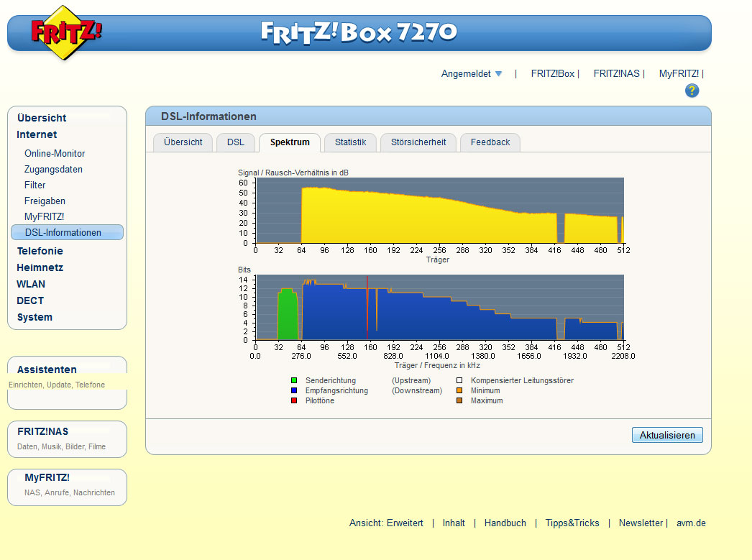Image resolution: width=752 pixels, height=560 pixels.
Task: Expand the DECT sidebar section
Action: coord(29,300)
